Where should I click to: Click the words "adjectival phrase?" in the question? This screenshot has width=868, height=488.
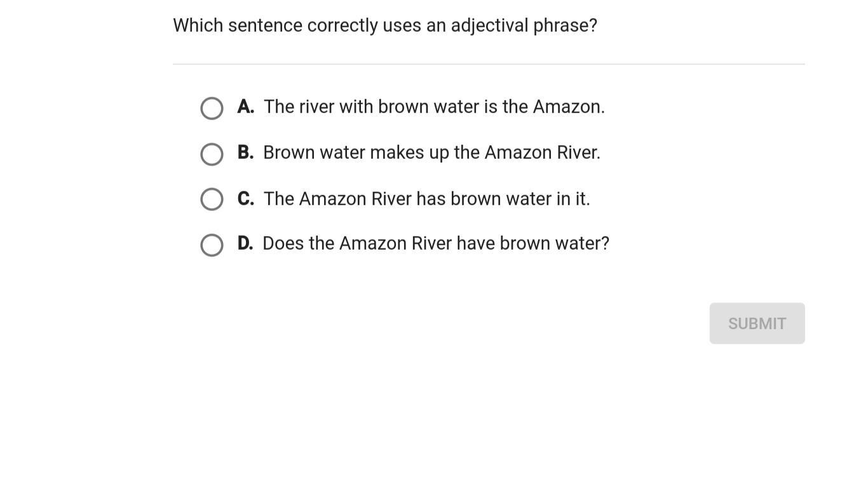[524, 25]
